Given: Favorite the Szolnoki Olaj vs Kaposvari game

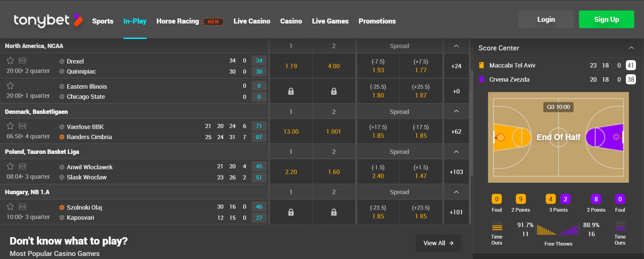Looking at the screenshot, I should coord(10,207).
